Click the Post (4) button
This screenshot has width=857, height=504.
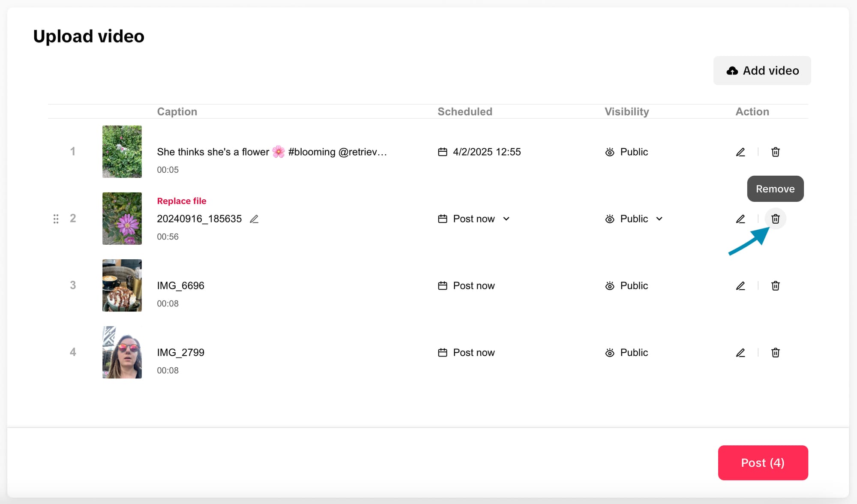pos(763,463)
